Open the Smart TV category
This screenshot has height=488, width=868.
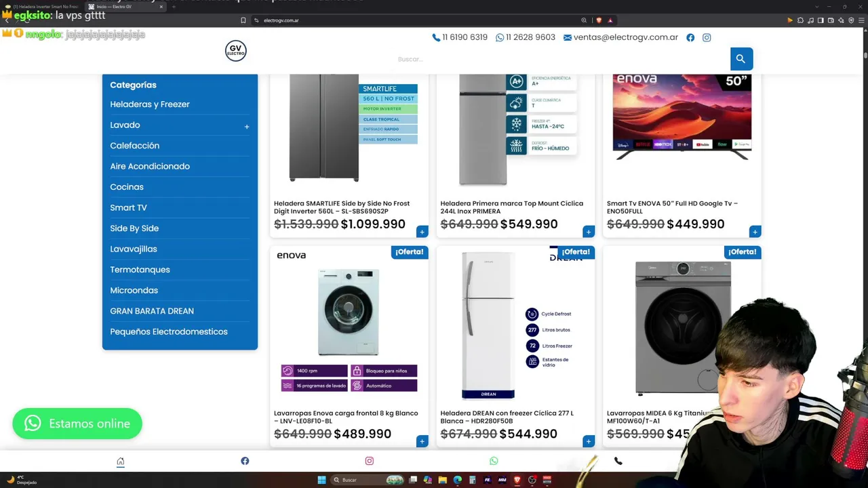128,207
